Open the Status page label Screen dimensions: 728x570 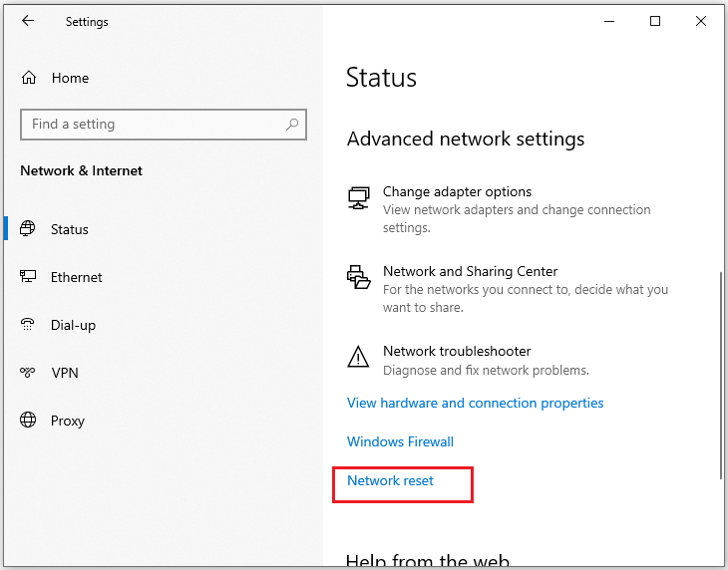tap(70, 229)
